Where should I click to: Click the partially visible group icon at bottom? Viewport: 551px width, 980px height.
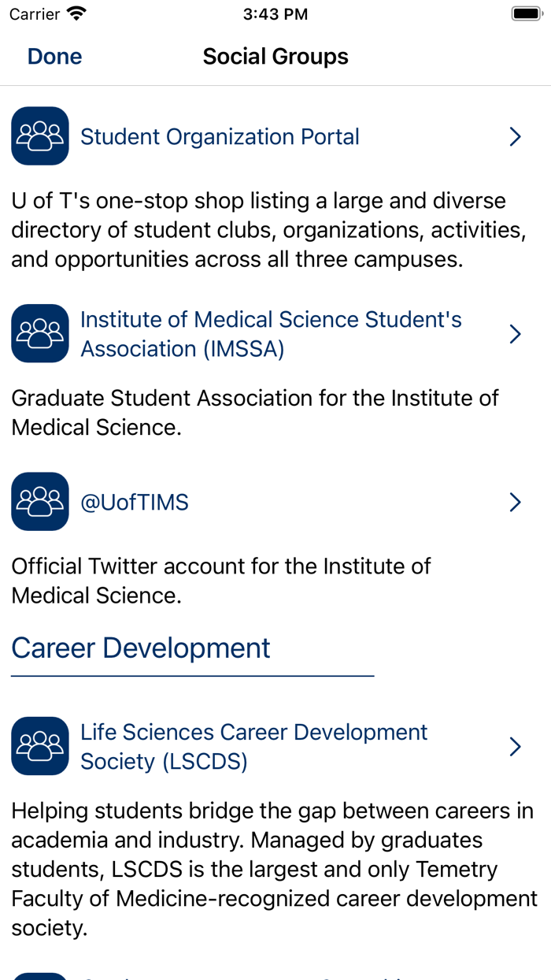pos(40,975)
